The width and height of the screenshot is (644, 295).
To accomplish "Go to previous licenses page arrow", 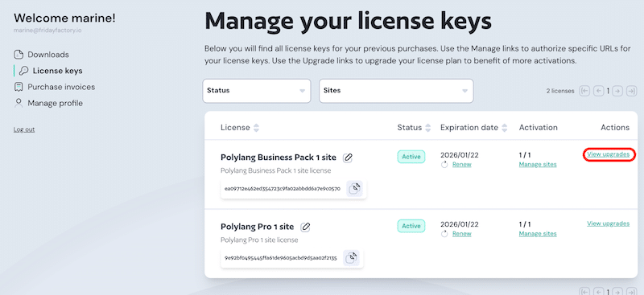I will pyautogui.click(x=598, y=91).
